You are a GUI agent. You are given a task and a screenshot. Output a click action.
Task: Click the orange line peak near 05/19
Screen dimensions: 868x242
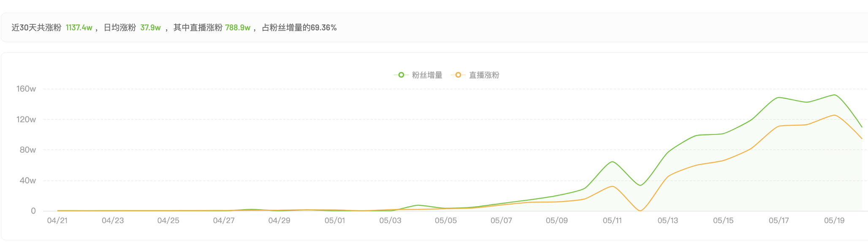(x=834, y=115)
